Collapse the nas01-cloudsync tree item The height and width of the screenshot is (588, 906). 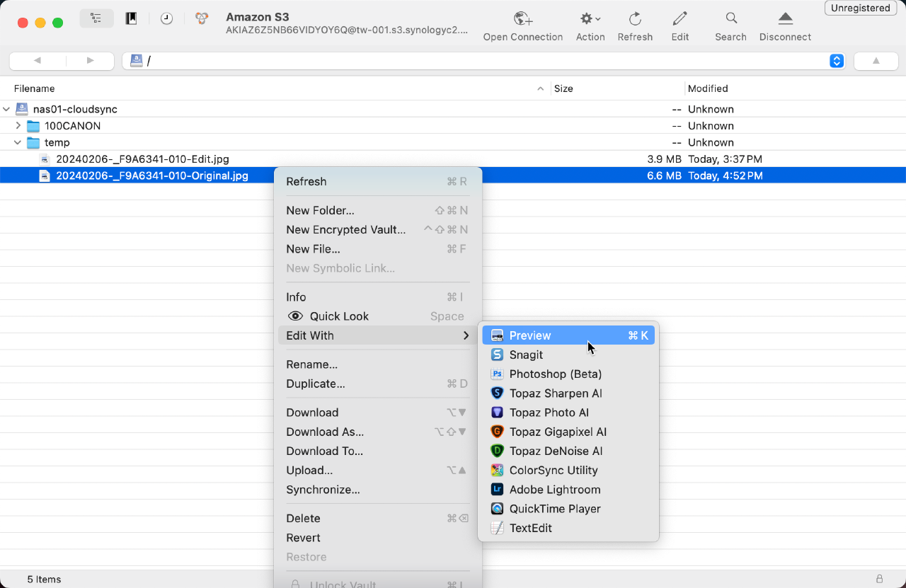pyautogui.click(x=6, y=109)
